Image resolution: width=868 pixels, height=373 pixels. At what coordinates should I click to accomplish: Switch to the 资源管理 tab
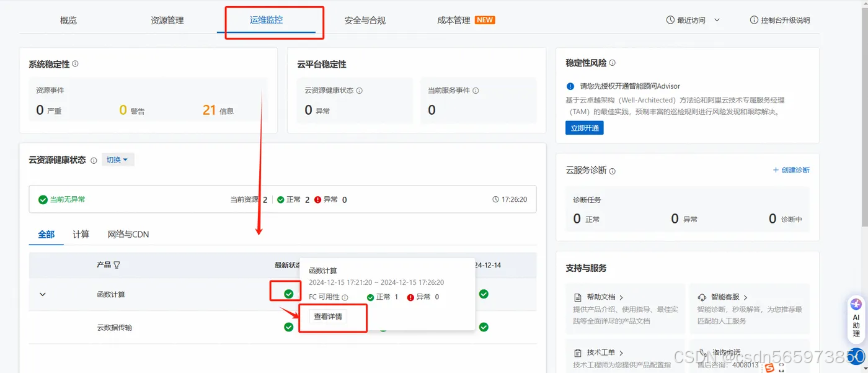167,20
